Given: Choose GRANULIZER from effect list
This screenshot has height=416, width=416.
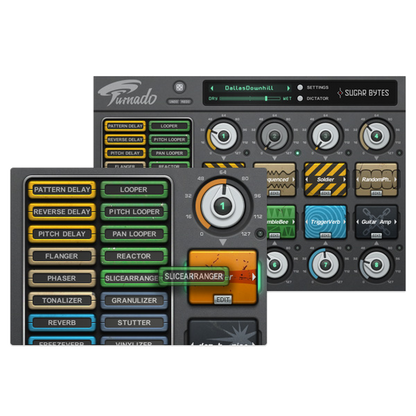Looking at the screenshot, I should (x=134, y=300).
